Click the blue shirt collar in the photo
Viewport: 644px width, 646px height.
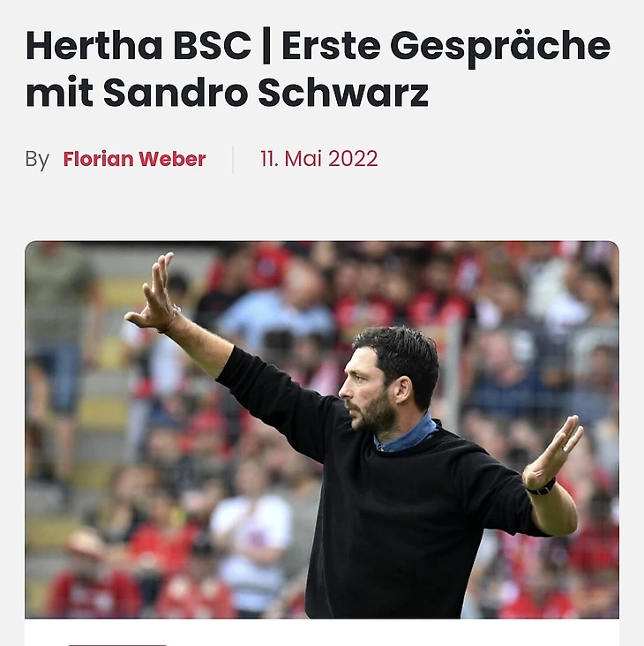pos(406,435)
